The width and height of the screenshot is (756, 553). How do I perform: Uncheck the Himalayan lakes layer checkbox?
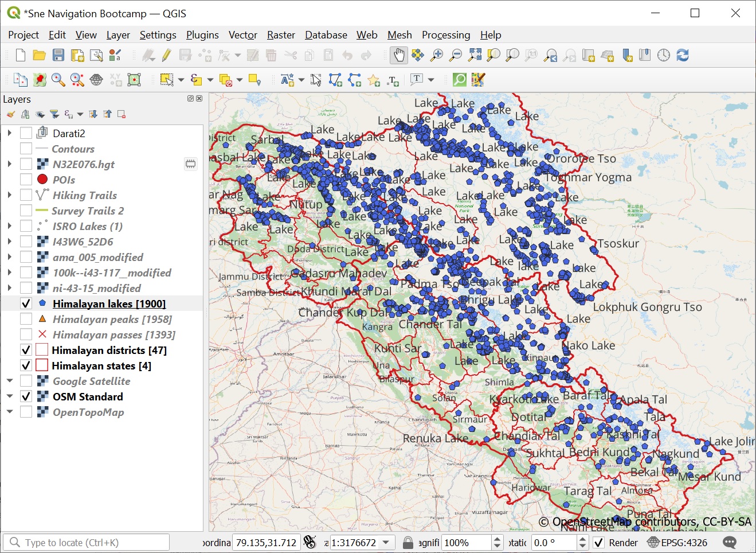[x=26, y=303]
